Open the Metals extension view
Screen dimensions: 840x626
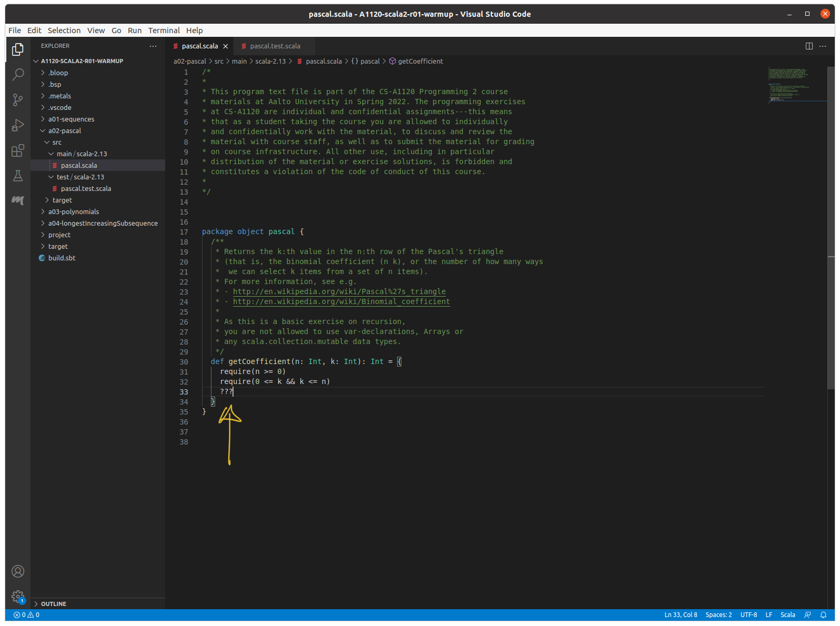(x=18, y=200)
